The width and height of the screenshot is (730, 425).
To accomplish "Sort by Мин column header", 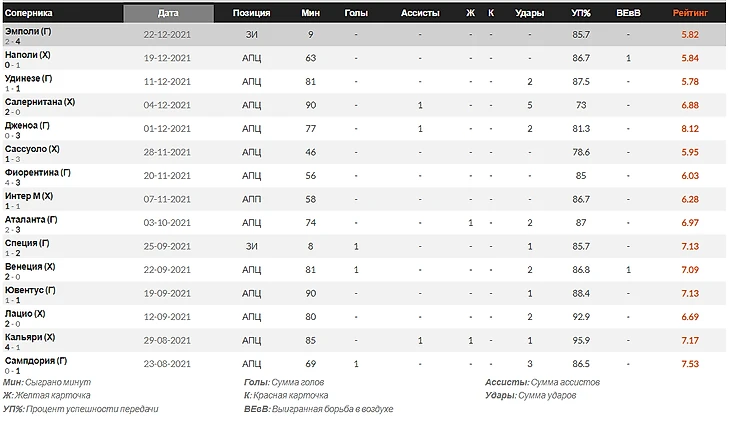I will point(311,13).
